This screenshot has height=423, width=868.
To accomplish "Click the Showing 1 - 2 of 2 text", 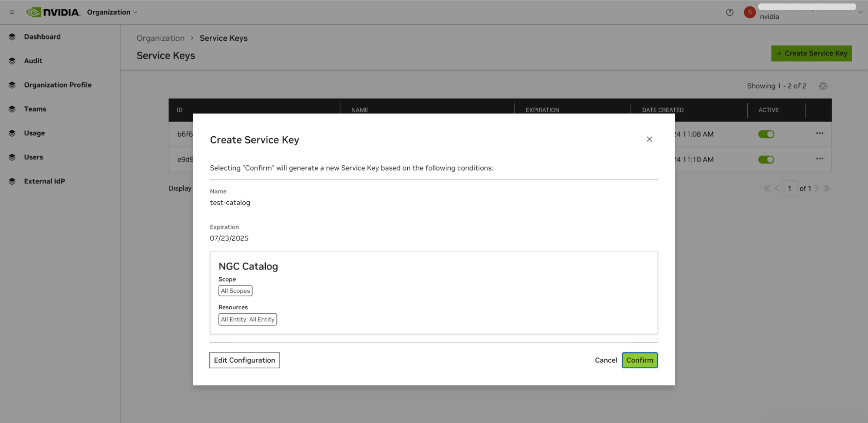I will click(x=776, y=86).
